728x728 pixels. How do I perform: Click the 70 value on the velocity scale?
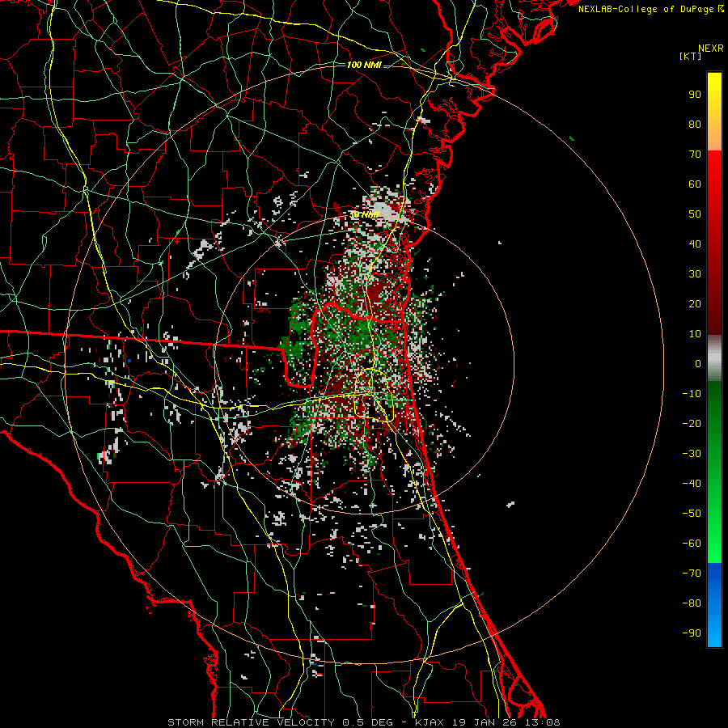pos(695,154)
